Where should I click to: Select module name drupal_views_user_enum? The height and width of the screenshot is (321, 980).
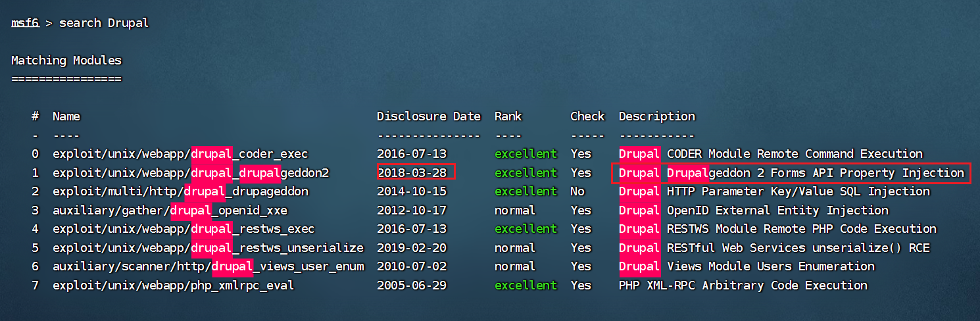click(208, 266)
